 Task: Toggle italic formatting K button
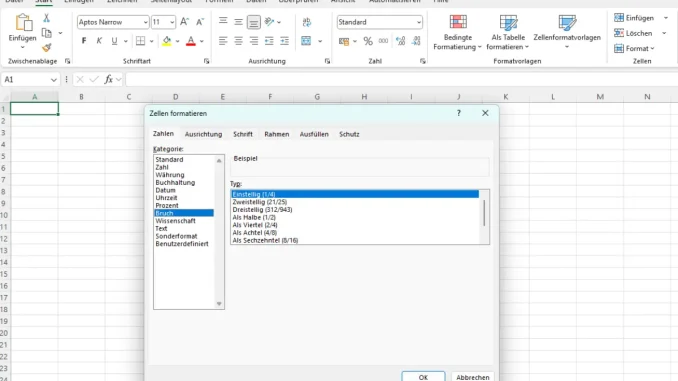(x=99, y=41)
